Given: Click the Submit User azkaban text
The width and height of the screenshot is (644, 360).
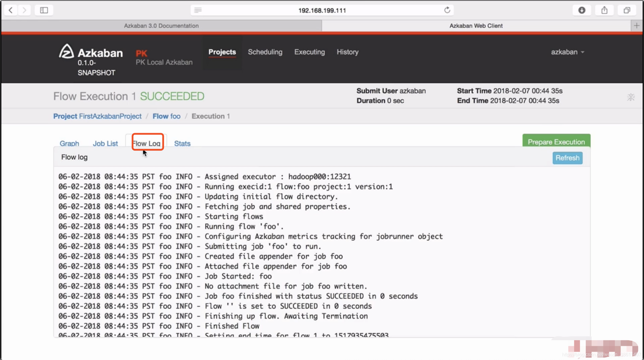Looking at the screenshot, I should tap(391, 91).
